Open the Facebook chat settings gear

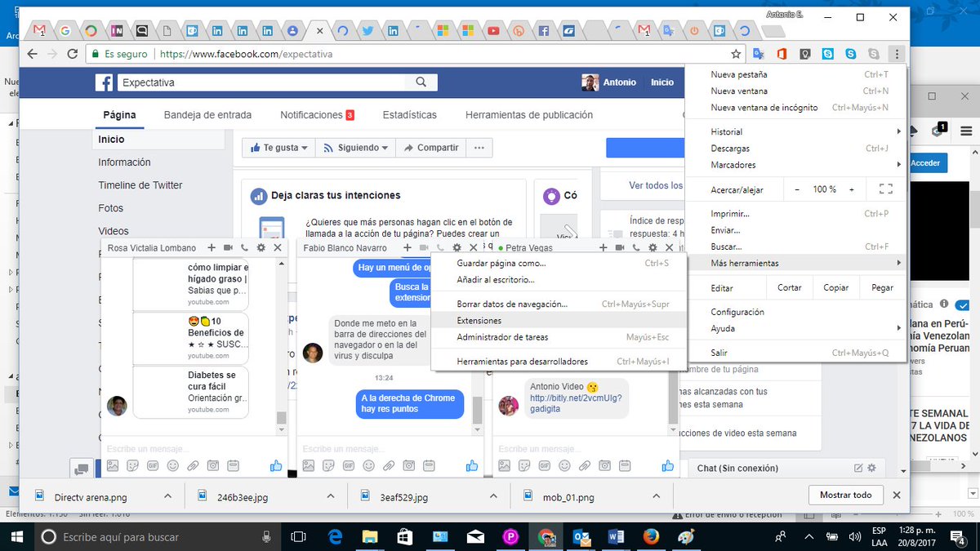pyautogui.click(x=871, y=468)
